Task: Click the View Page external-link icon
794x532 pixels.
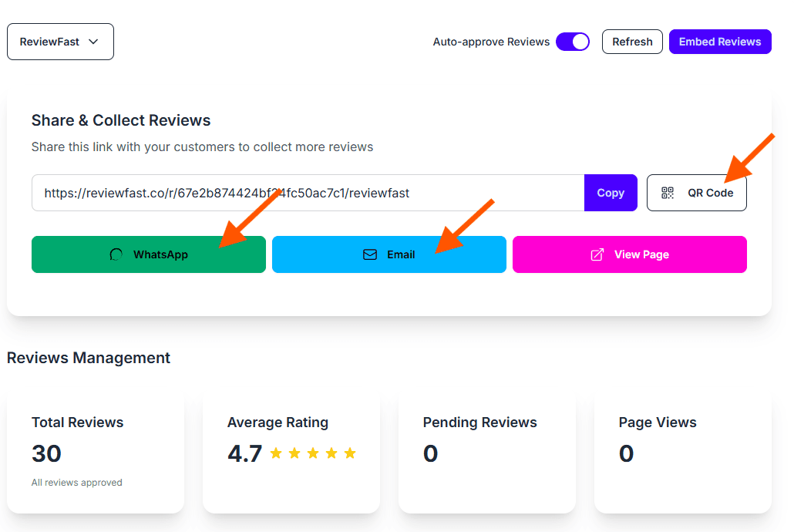Action: (597, 254)
